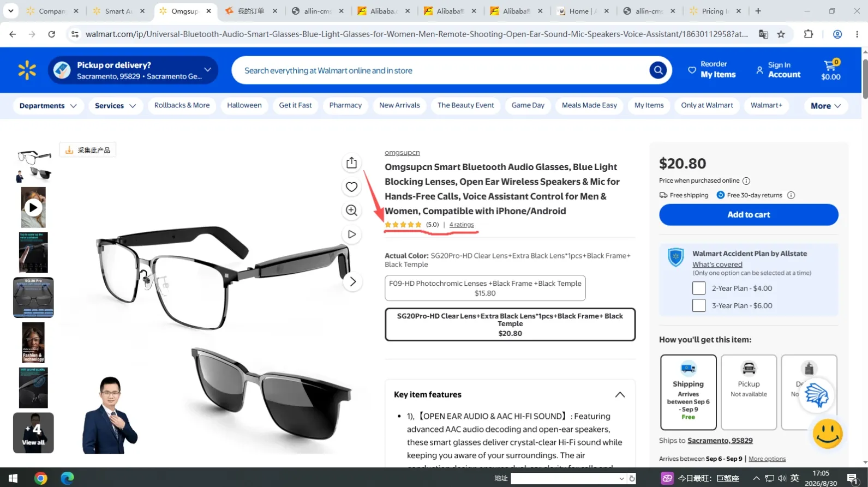The image size is (868, 487).
Task: Check the 2-Year Plan - $4.00 box
Action: click(699, 288)
